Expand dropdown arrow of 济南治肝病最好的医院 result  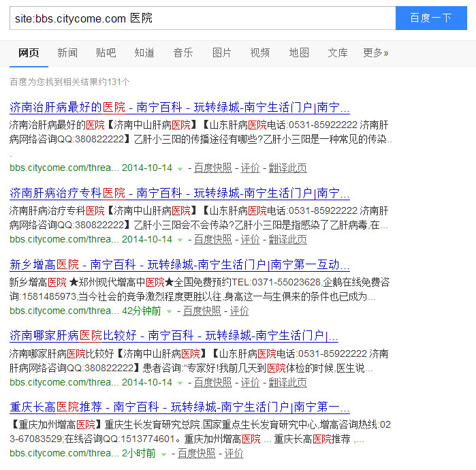(x=180, y=169)
